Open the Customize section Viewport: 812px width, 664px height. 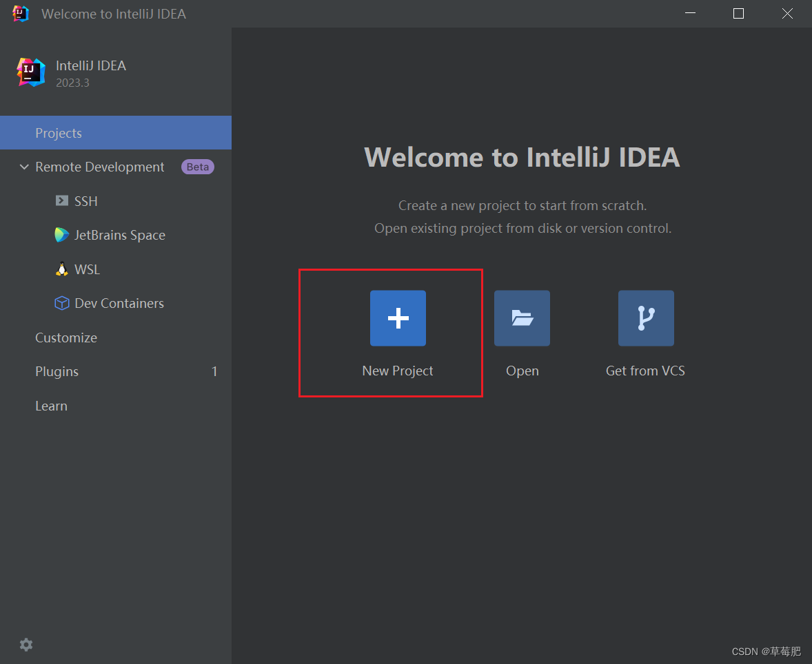pyautogui.click(x=66, y=338)
